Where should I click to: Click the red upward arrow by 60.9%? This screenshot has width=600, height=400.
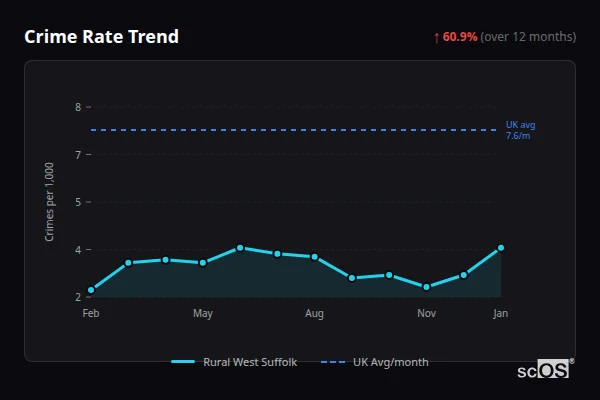[436, 37]
